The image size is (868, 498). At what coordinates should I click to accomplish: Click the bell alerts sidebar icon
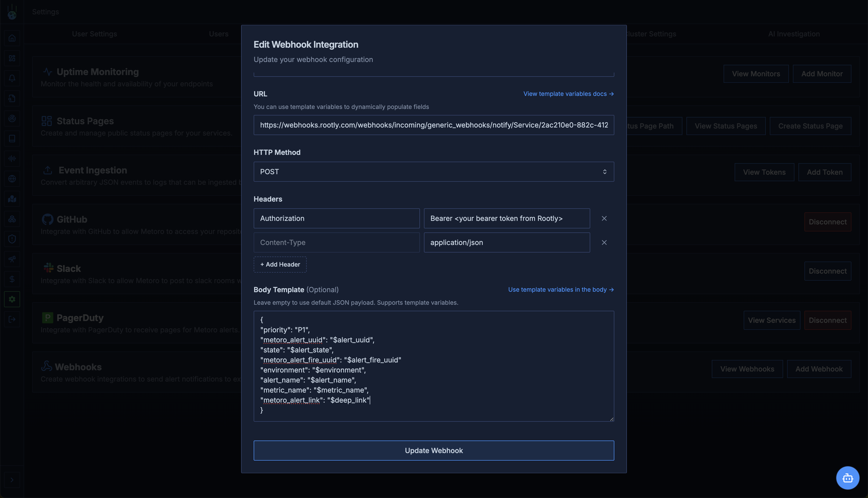(12, 78)
